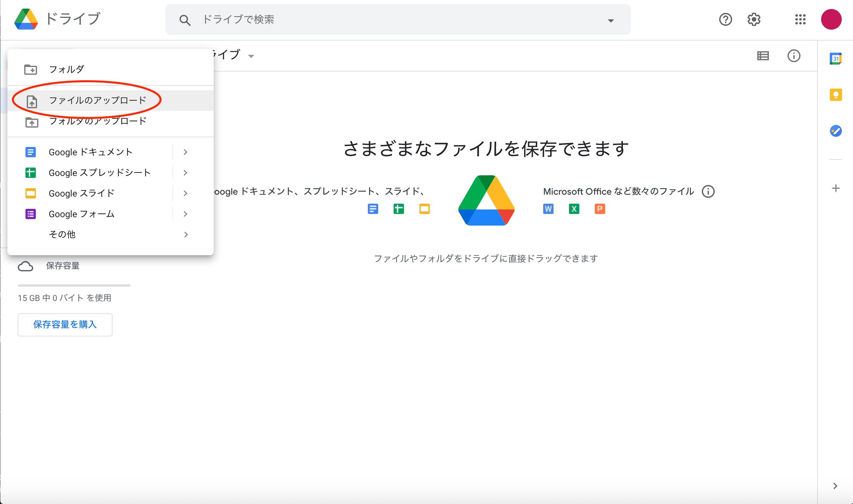Click the large Drive logo in center
The height and width of the screenshot is (504, 853).
click(486, 200)
